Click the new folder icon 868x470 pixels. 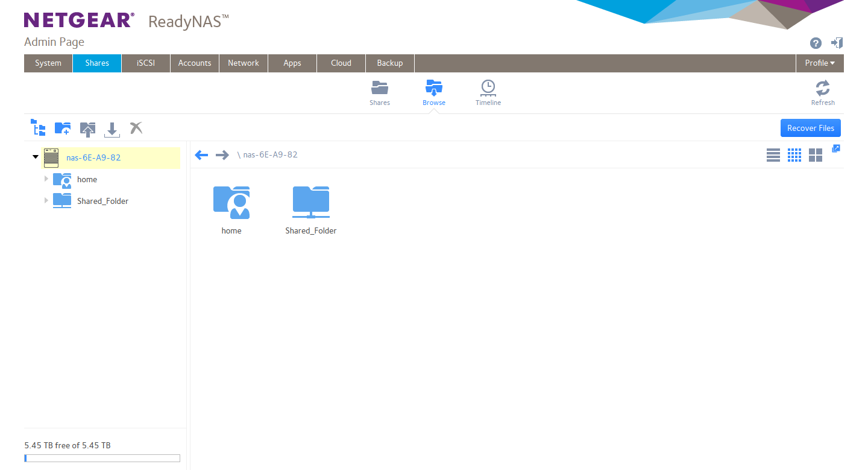[63, 128]
